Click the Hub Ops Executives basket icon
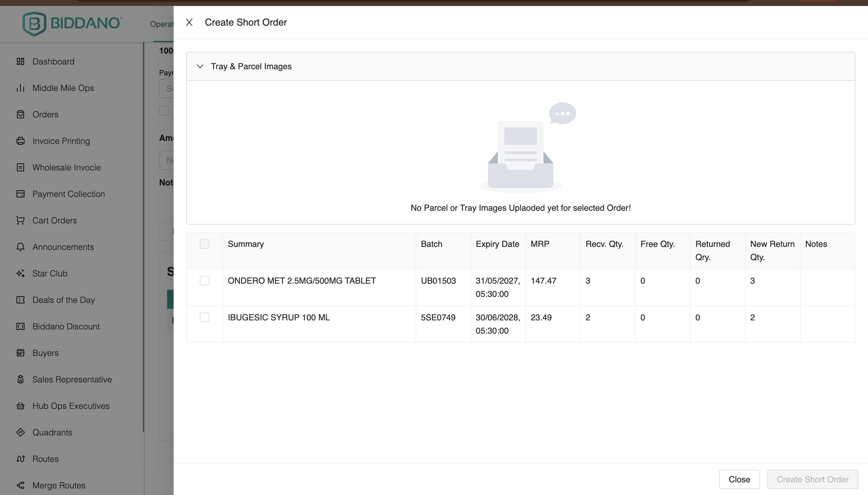 (20, 406)
